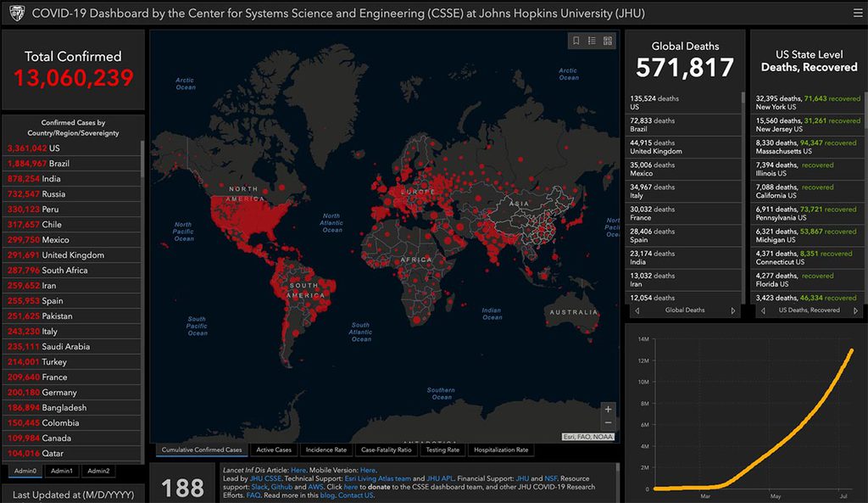Click the New Jersey US state entry
This screenshot has height=503, width=868.
tap(807, 126)
